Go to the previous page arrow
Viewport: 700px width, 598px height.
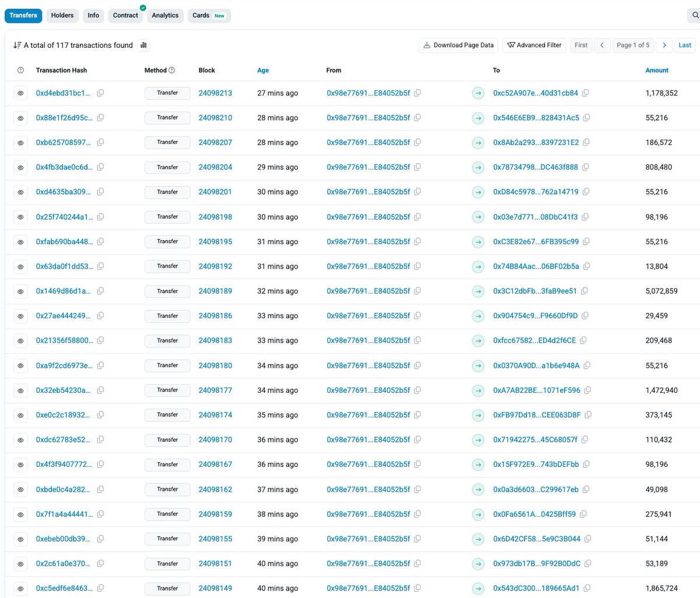(x=603, y=45)
